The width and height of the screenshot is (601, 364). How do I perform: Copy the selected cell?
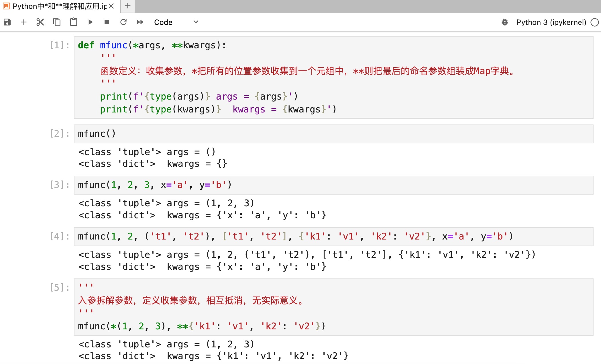57,22
